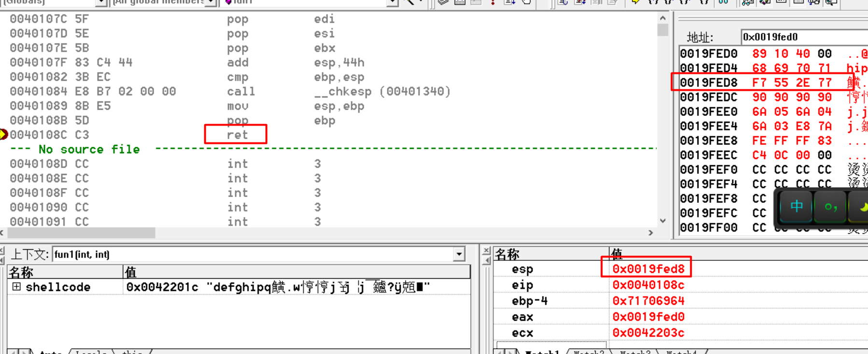The width and height of the screenshot is (868, 354).
Task: Select memory row 0019FEE0
Action: [x=773, y=112]
